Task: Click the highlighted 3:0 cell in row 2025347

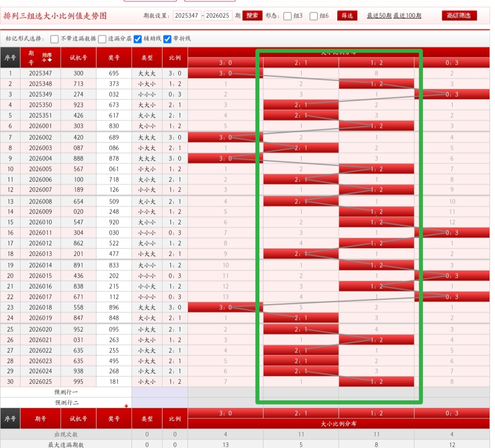Action: (x=225, y=73)
